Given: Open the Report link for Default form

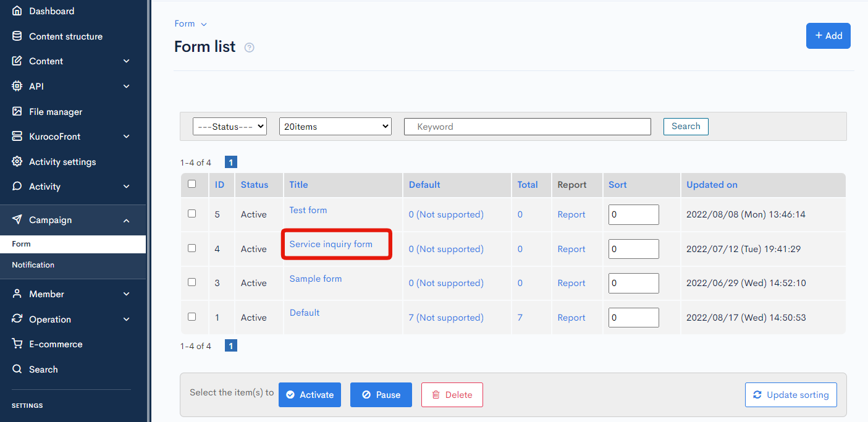Looking at the screenshot, I should click(571, 318).
